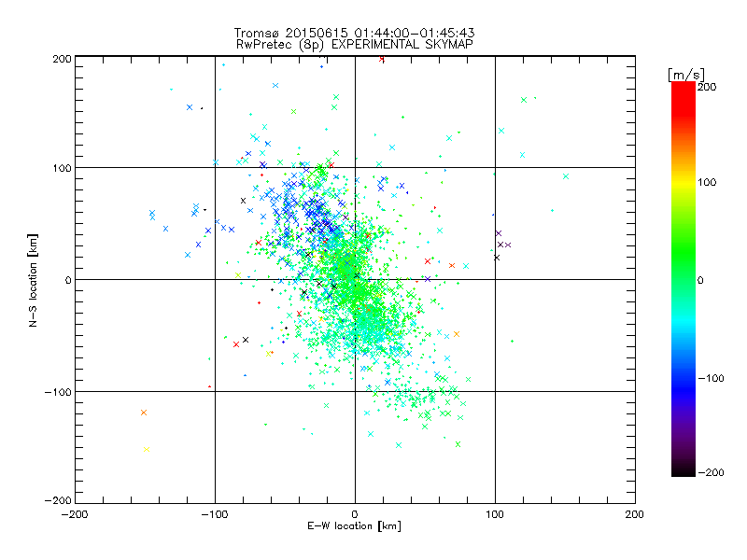Click the '0' label of the color bar
Screen dimensions: 747x560
point(700,280)
